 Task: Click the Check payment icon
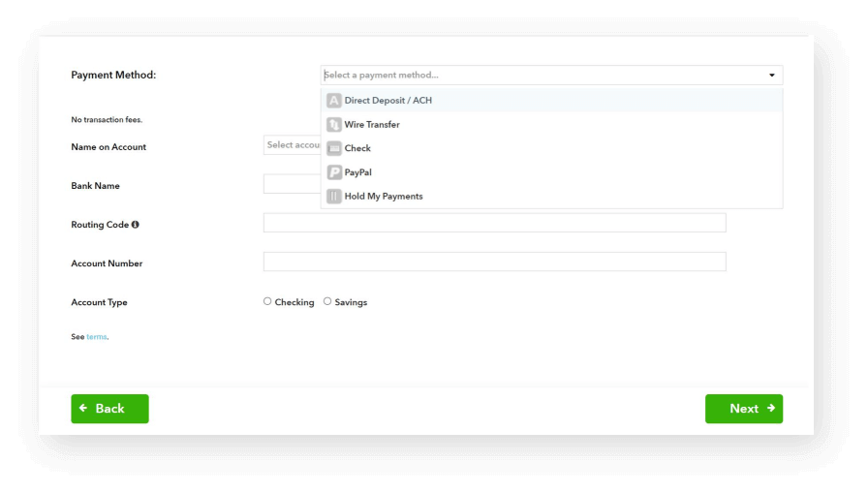tap(334, 148)
